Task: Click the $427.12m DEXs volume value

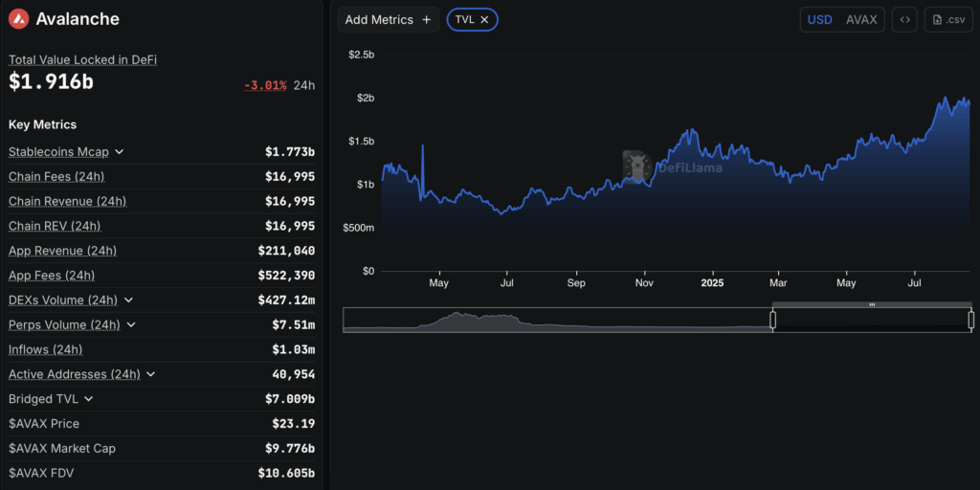Action: pos(286,300)
